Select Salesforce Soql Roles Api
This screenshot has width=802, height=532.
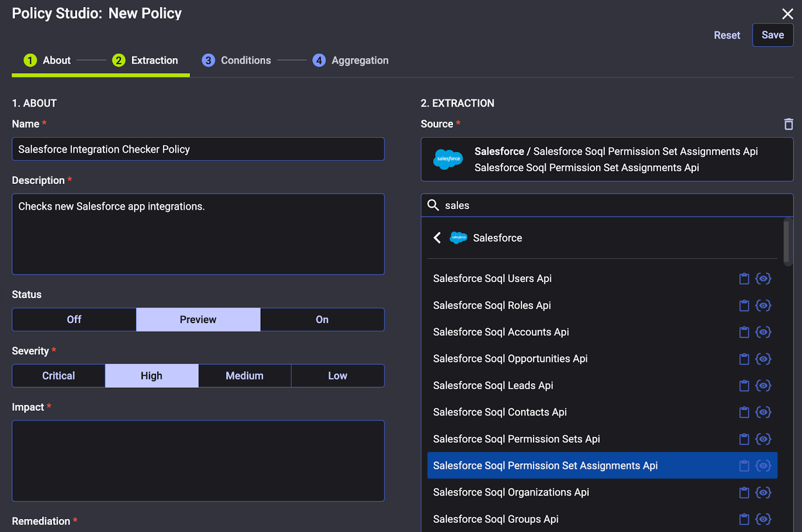point(602,305)
